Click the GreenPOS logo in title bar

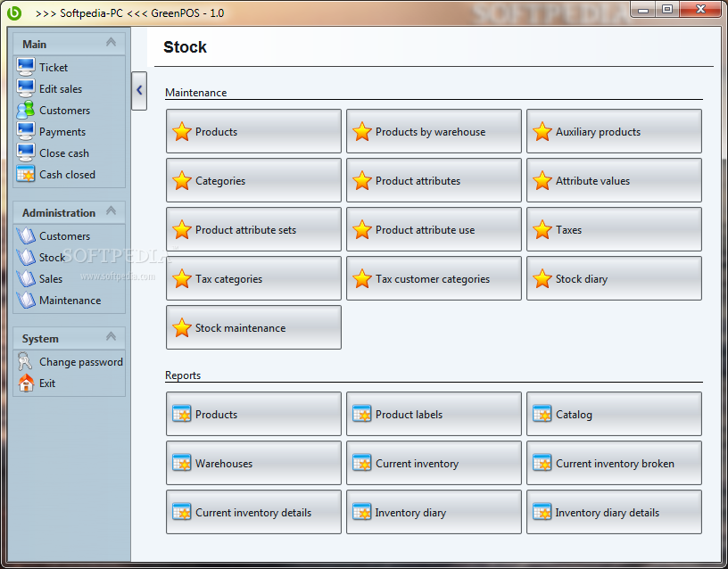[x=14, y=12]
